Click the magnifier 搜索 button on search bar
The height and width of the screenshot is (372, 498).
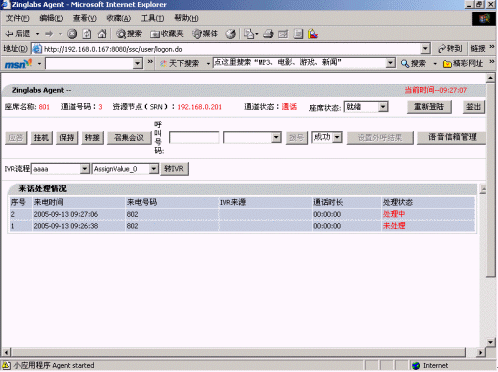coord(413,63)
